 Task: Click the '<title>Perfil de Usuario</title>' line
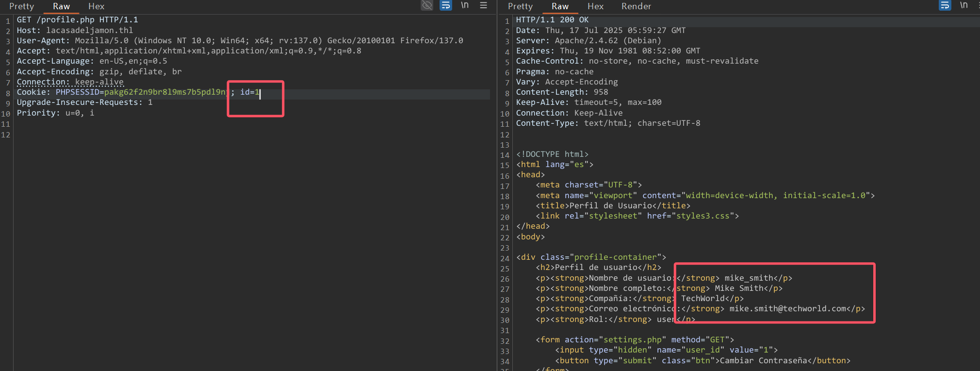(x=613, y=206)
